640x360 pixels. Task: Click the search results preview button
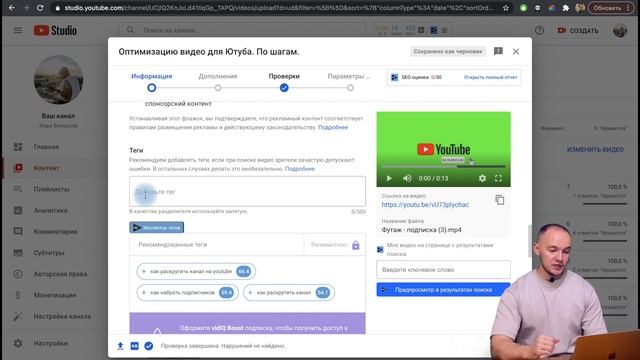443,290
